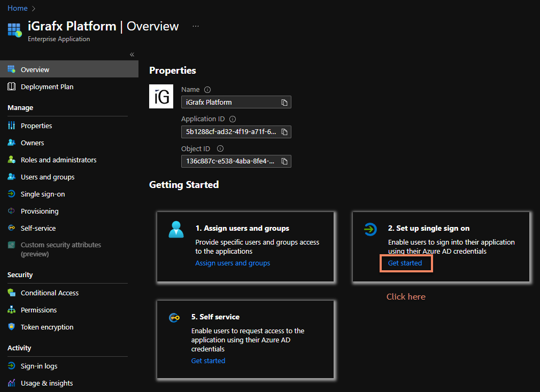This screenshot has height=392, width=540.
Task: Click the iG application logo thumbnail
Action: click(161, 97)
